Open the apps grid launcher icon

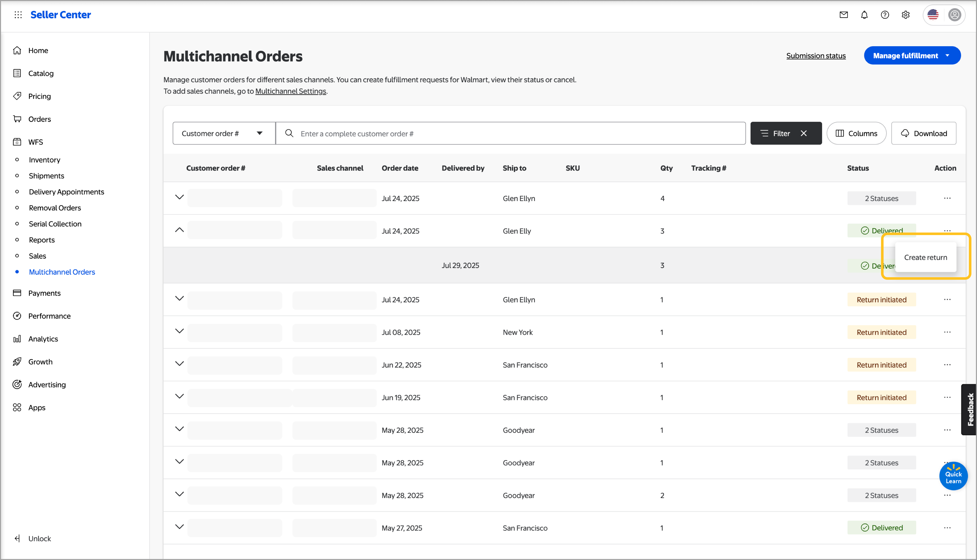coord(18,15)
